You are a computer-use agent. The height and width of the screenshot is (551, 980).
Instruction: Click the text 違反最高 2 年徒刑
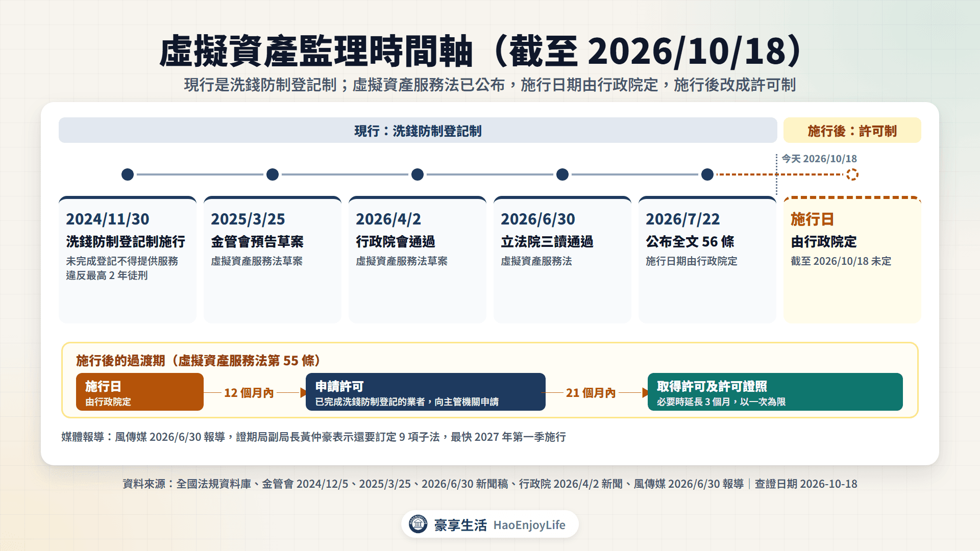pos(107,275)
